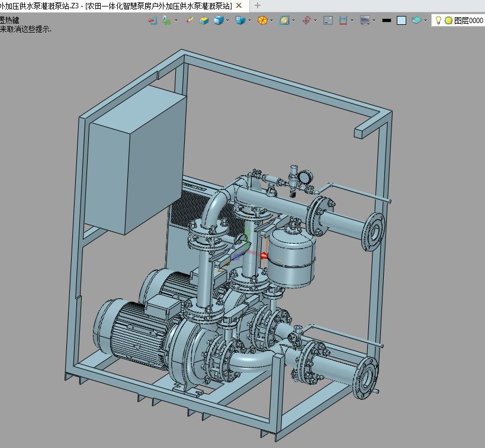Select the 农田一体化智慧泵房 document tab
This screenshot has height=448, width=485.
124,6
